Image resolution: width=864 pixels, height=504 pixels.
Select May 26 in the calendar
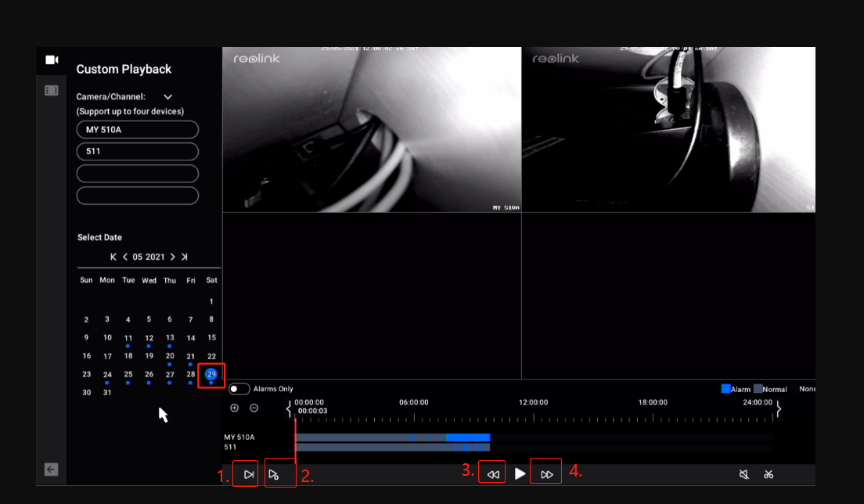pyautogui.click(x=149, y=375)
